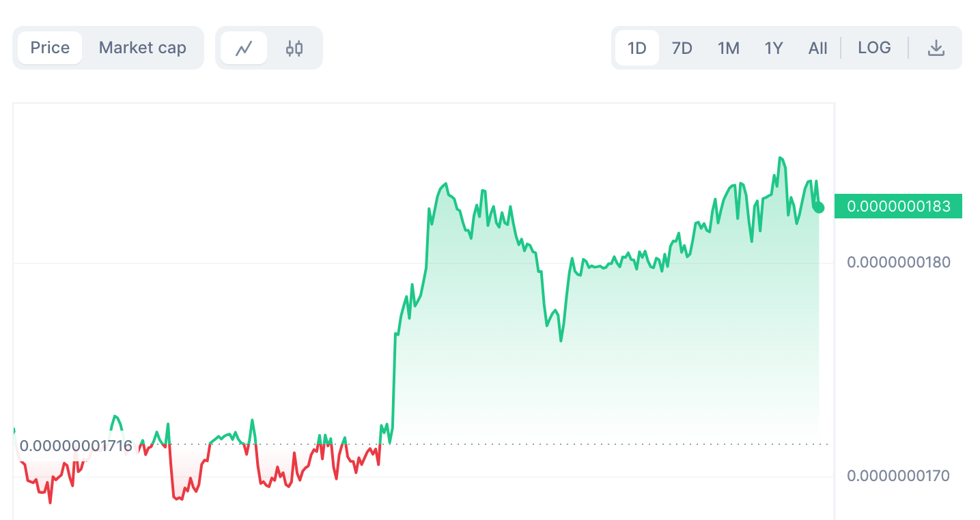Select the 7D time range
This screenshot has height=520, width=980.
pos(682,48)
